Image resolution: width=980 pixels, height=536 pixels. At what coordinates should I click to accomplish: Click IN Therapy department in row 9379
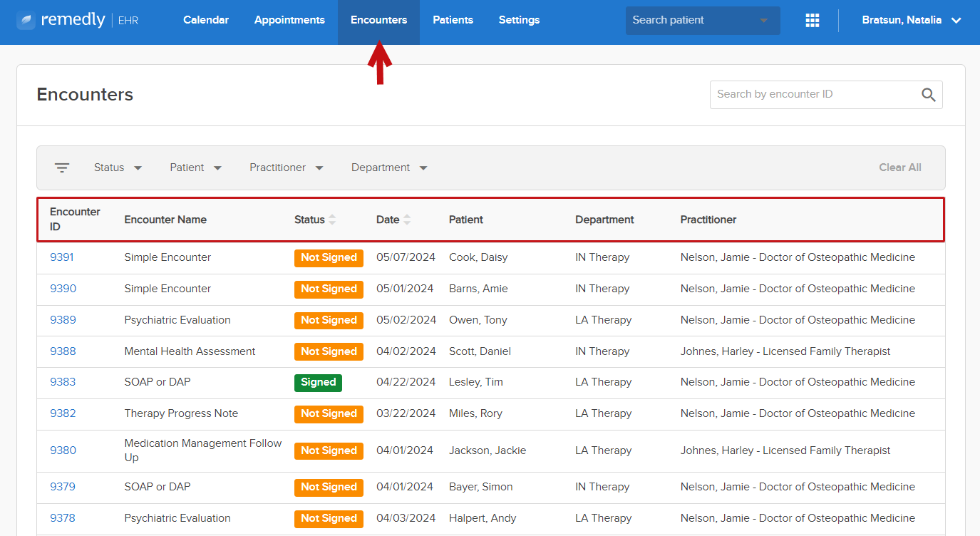(602, 487)
